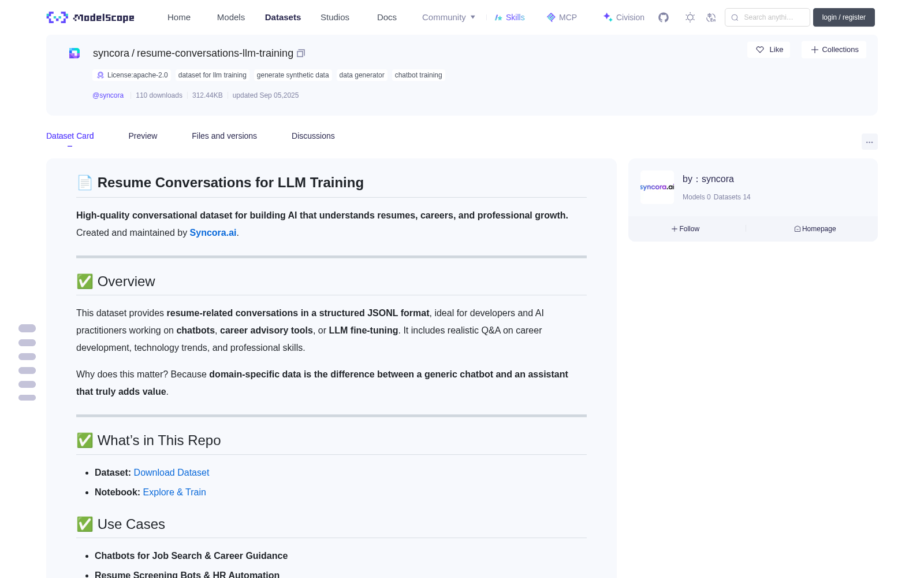Select the 'generate synthetic data' tag

(293, 75)
